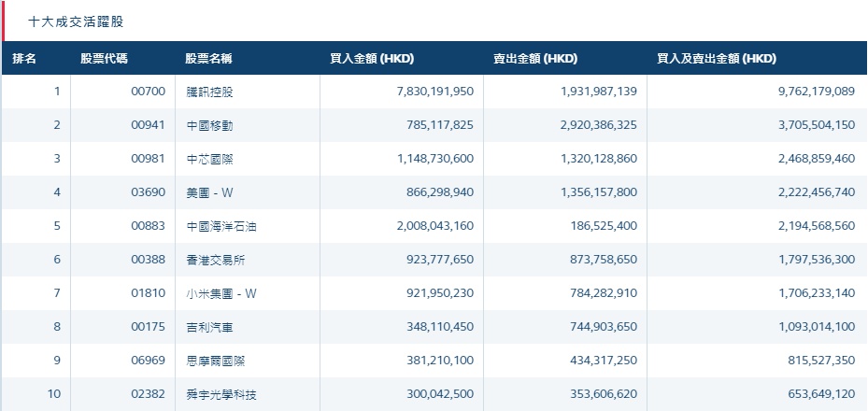Click stock code 02382
This screenshot has width=868, height=411.
click(x=148, y=394)
